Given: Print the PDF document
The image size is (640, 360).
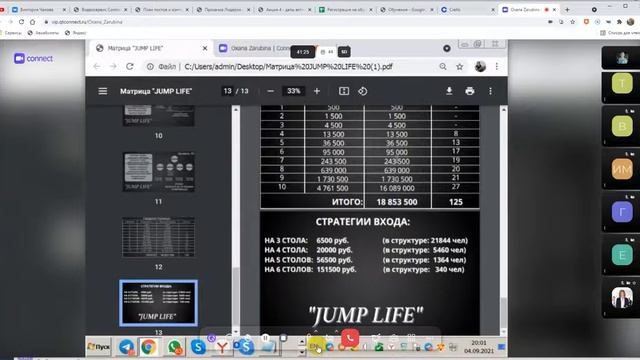Looking at the screenshot, I should tap(470, 91).
